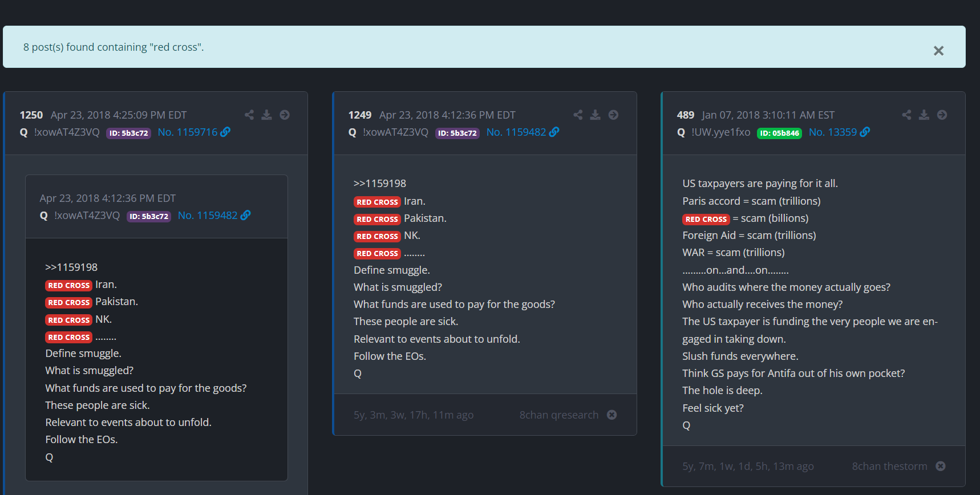Viewport: 980px width, 495px height.
Task: Click 'Feel sick yet?' line in post 489
Action: (x=713, y=408)
